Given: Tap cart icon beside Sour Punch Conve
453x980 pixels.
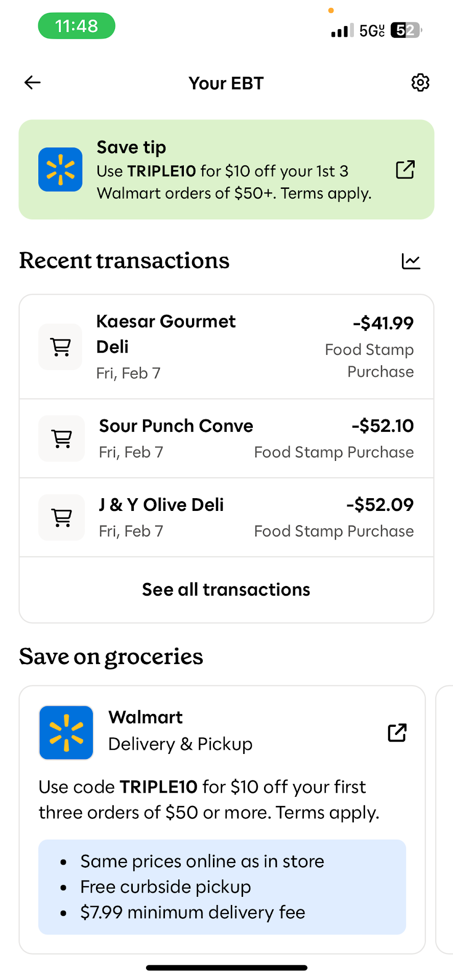Looking at the screenshot, I should [x=62, y=438].
